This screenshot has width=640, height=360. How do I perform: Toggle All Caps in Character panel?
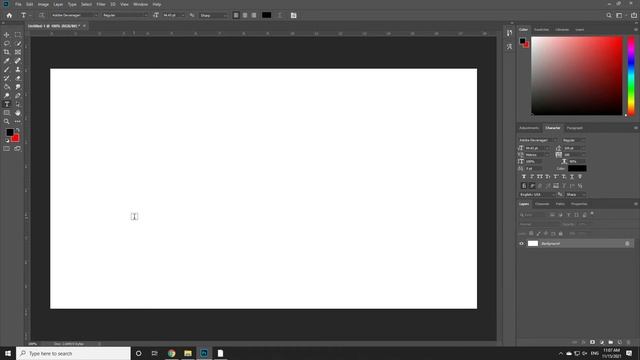coord(540,177)
